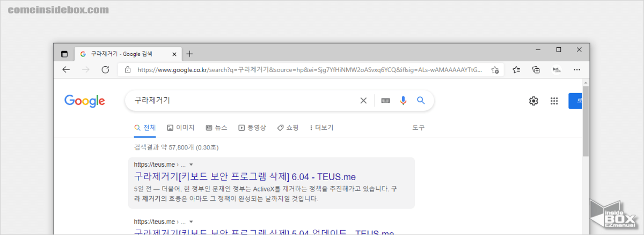This screenshot has width=644, height=235.
Task: Reload the current page
Action: [105, 70]
